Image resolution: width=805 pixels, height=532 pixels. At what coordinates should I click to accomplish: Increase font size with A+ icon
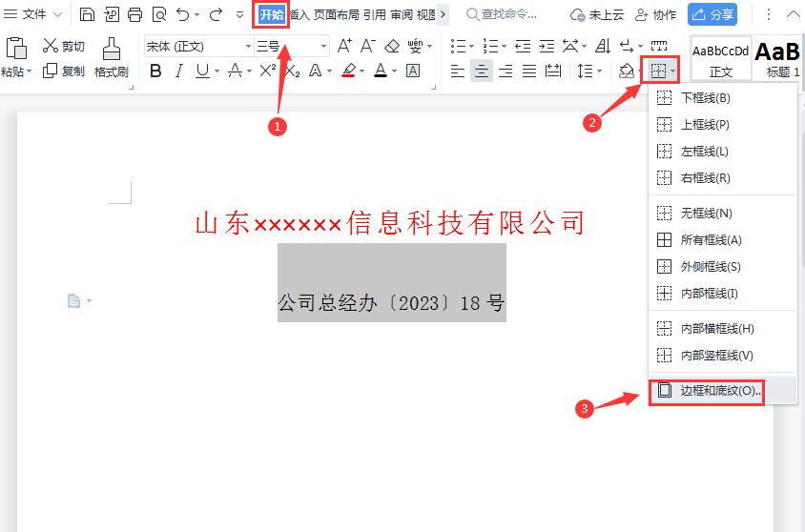[344, 46]
